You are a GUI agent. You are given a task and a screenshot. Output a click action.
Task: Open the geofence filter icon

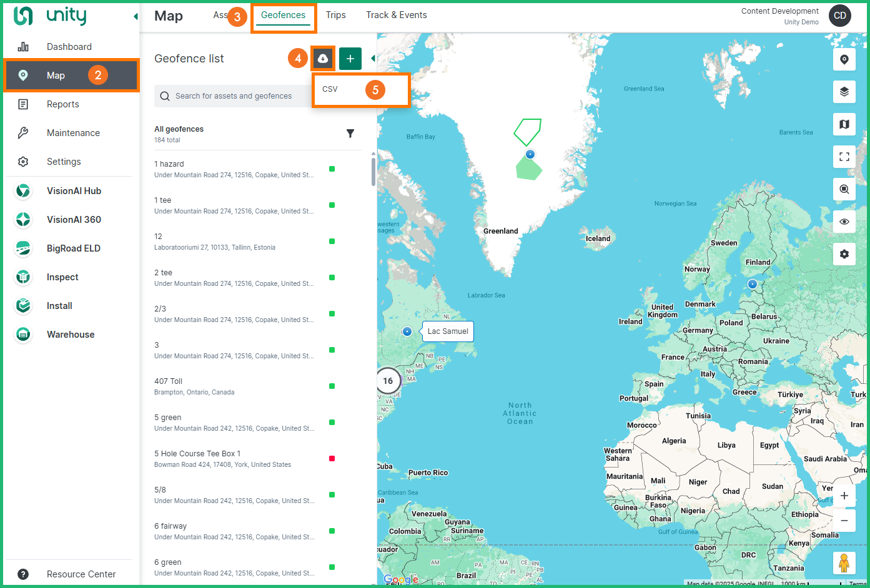350,134
